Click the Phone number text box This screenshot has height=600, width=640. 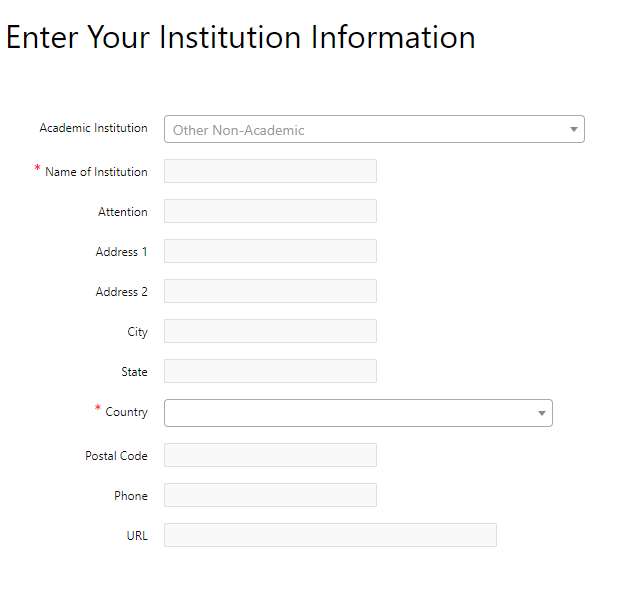pyautogui.click(x=270, y=495)
